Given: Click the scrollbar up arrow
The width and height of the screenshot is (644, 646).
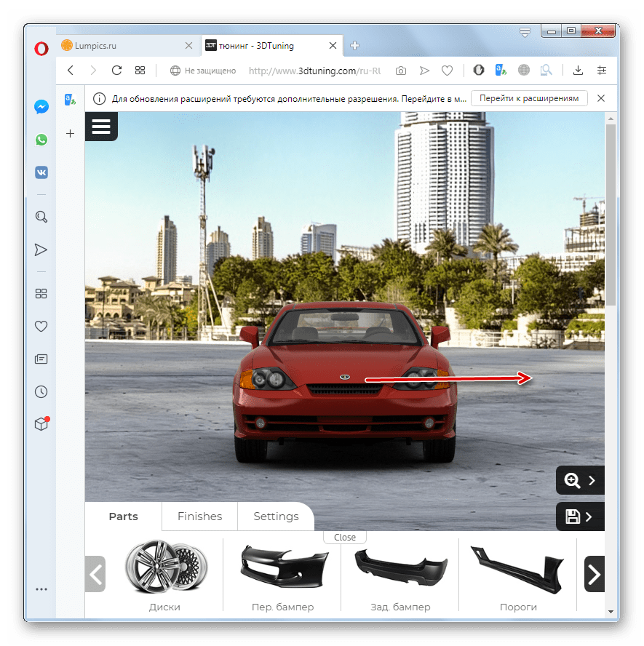Looking at the screenshot, I should click(x=611, y=119).
